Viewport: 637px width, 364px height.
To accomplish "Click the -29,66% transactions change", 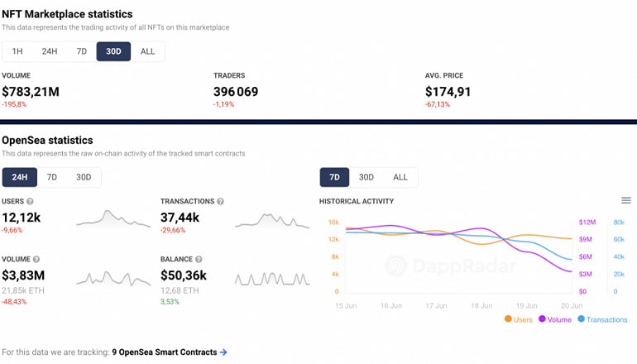I will (173, 230).
